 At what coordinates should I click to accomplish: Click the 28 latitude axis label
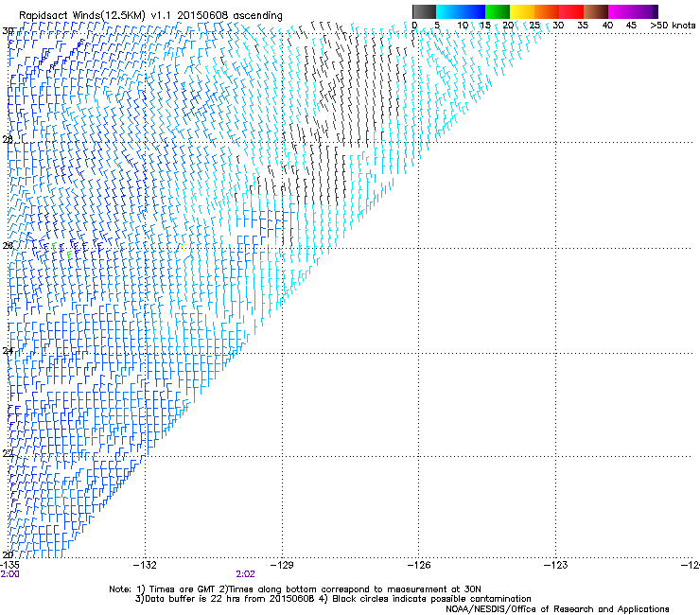[x=8, y=139]
